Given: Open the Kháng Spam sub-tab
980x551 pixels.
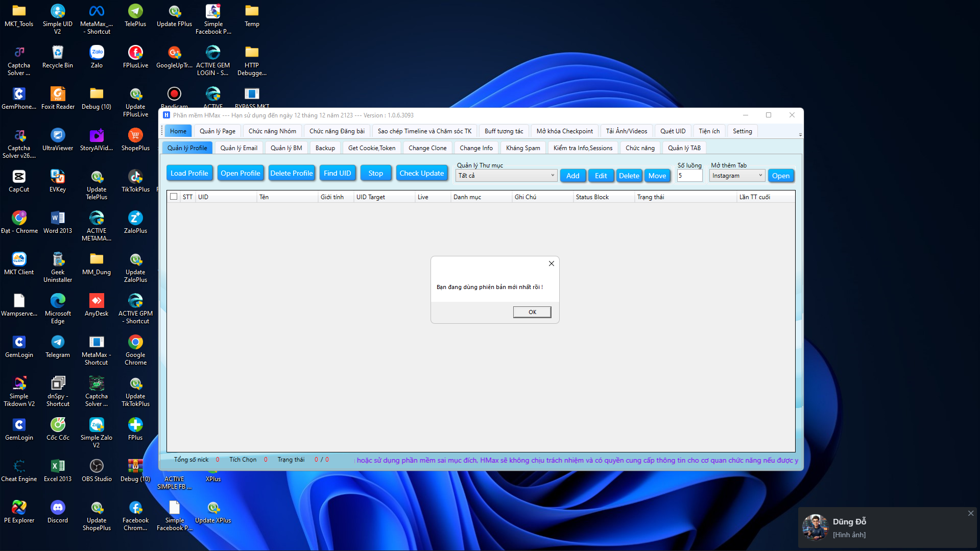Looking at the screenshot, I should click(x=523, y=148).
